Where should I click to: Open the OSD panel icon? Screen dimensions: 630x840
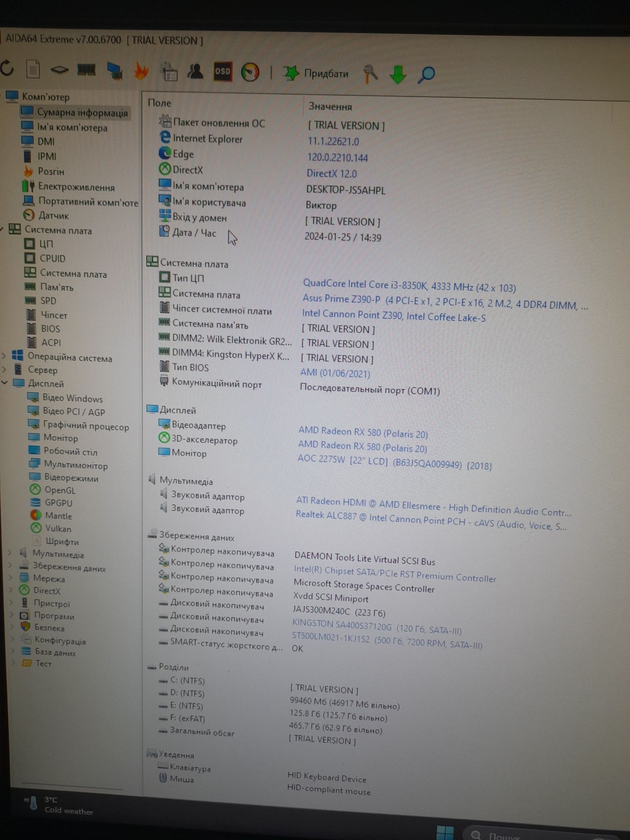223,72
